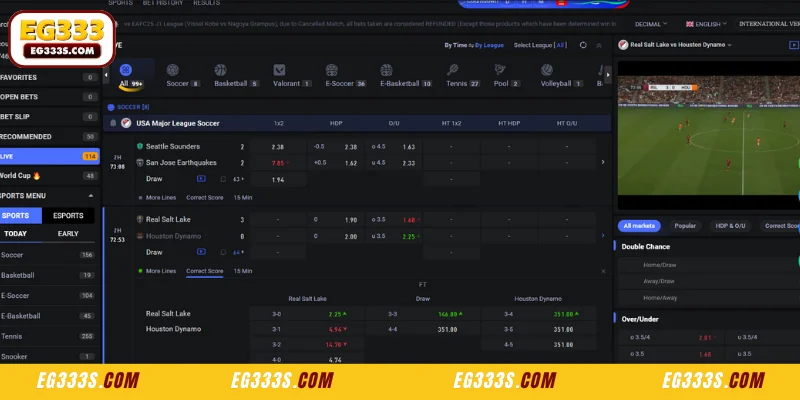The height and width of the screenshot is (400, 800).
Task: Select the HDP & O/U markets tab
Action: pyautogui.click(x=730, y=226)
